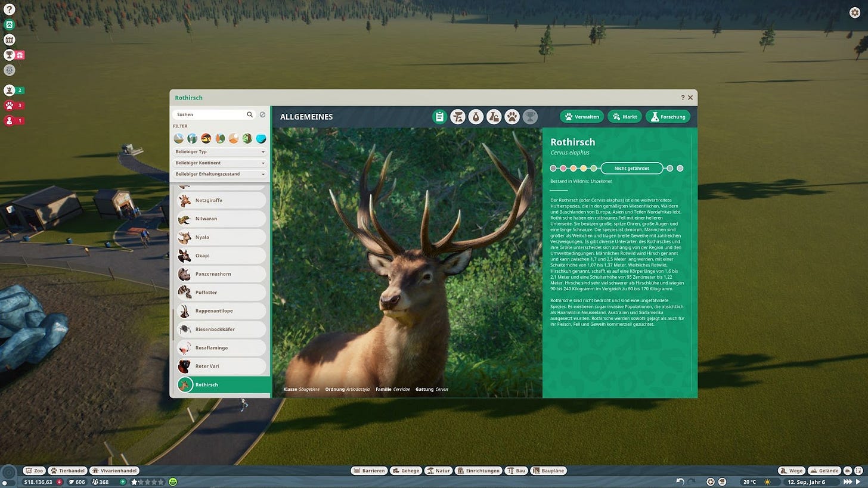Viewport: 868px width, 488px height.
Task: Open the Zoopedia paw notebook icon
Action: point(9,25)
